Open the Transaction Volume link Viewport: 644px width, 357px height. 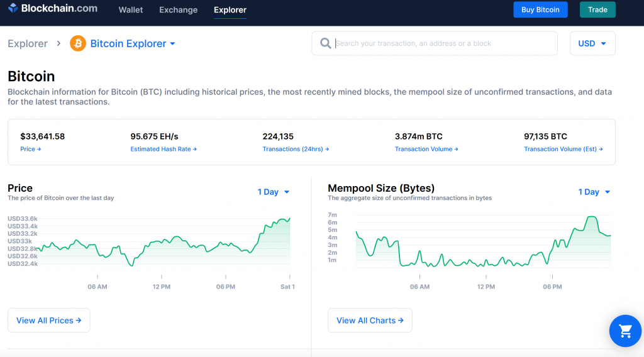(x=426, y=149)
